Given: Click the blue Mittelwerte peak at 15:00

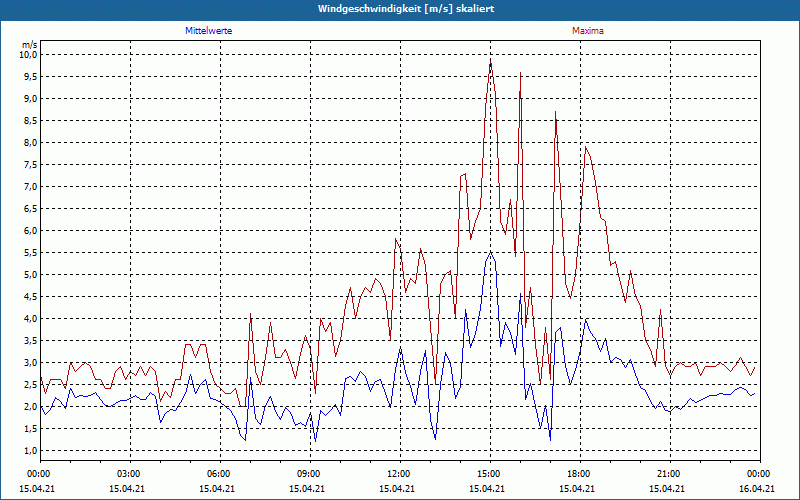Looking at the screenshot, I should pyautogui.click(x=491, y=252).
